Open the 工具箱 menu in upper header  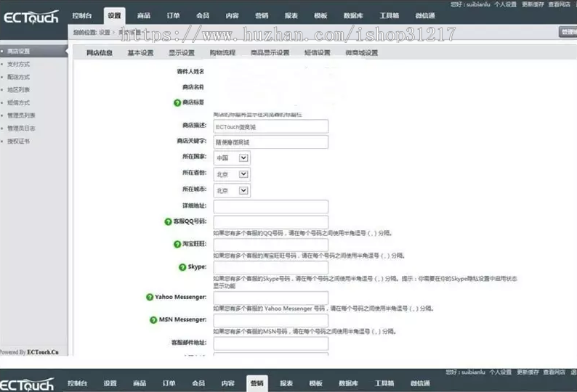click(390, 16)
